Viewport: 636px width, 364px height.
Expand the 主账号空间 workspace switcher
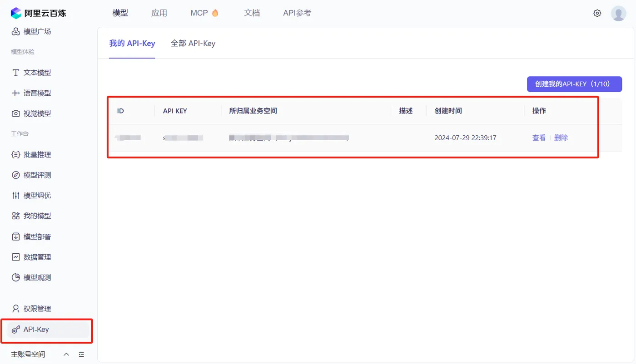pyautogui.click(x=40, y=354)
